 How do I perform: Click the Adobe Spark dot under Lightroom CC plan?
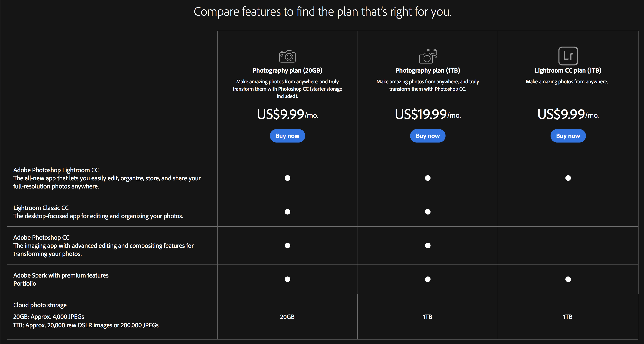pyautogui.click(x=568, y=279)
